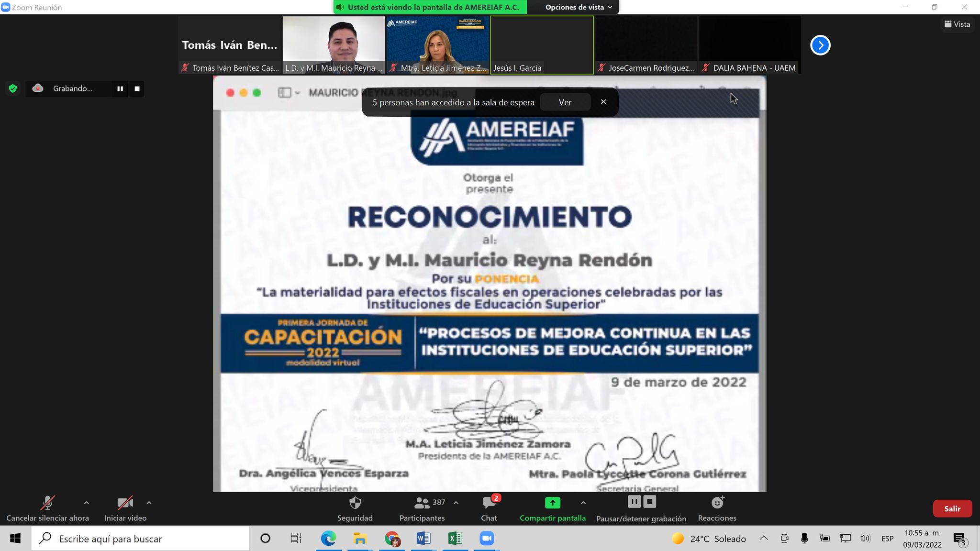Open File Explorer from the taskbar

coord(360,539)
